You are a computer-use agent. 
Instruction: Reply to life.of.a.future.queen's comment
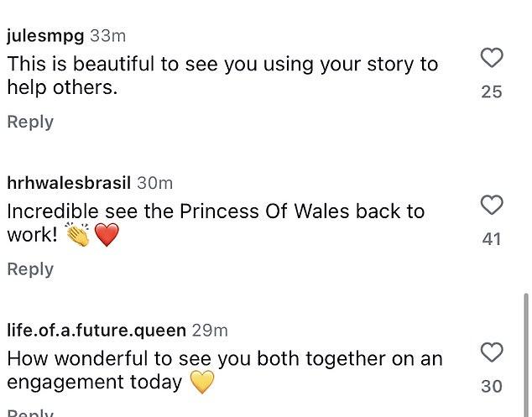pos(30,414)
